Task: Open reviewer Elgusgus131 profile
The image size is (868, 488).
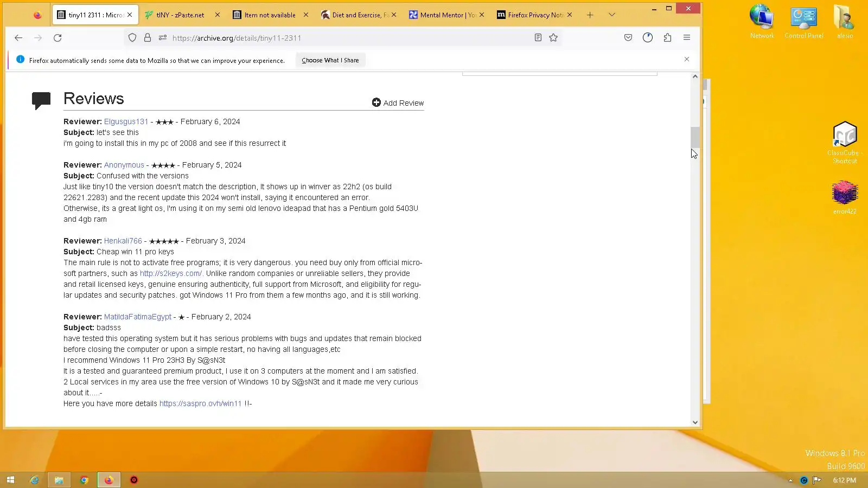Action: 126,121
